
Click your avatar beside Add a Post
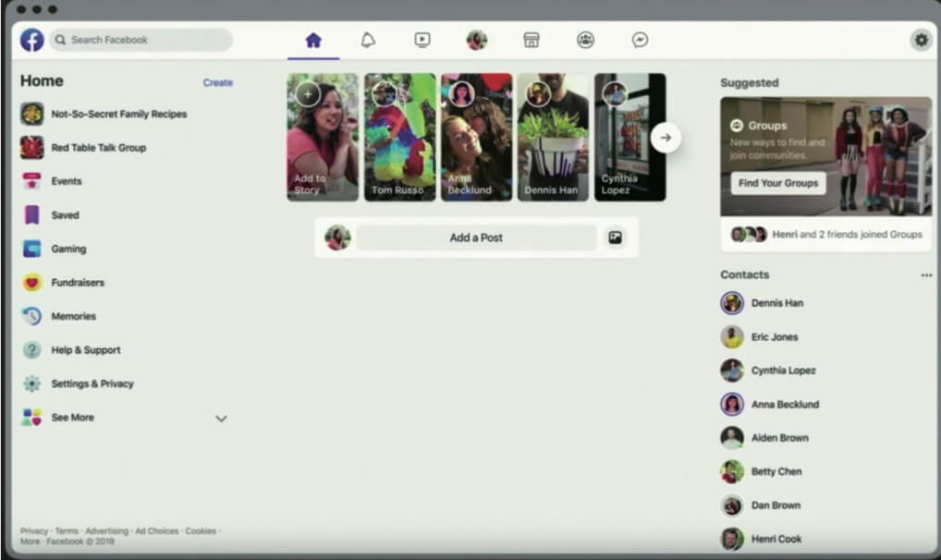click(x=338, y=237)
